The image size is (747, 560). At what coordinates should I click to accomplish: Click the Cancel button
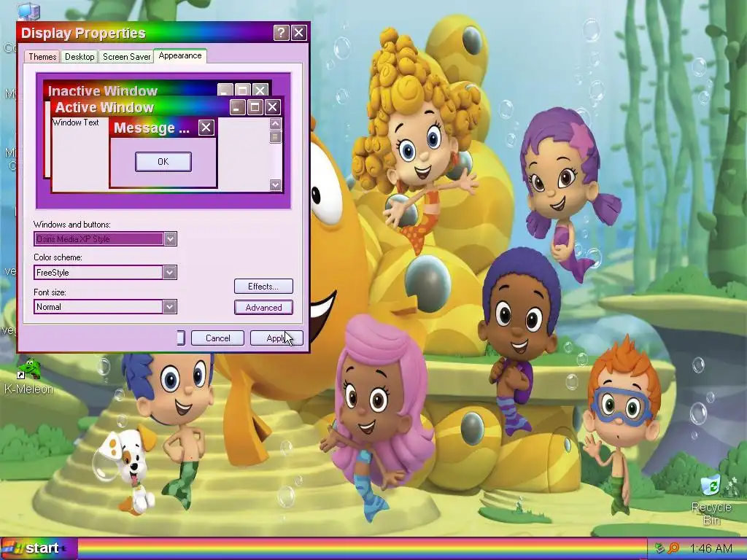coord(217,338)
